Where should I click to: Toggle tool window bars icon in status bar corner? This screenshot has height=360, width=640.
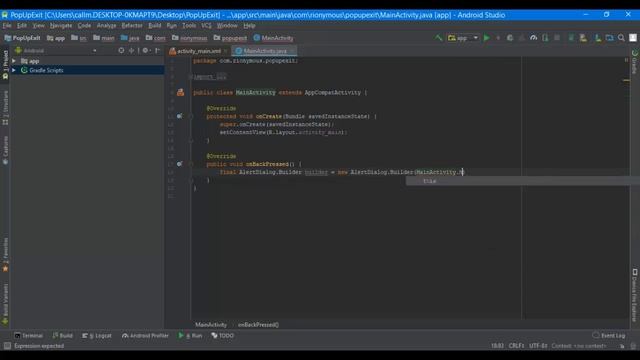coord(7,346)
